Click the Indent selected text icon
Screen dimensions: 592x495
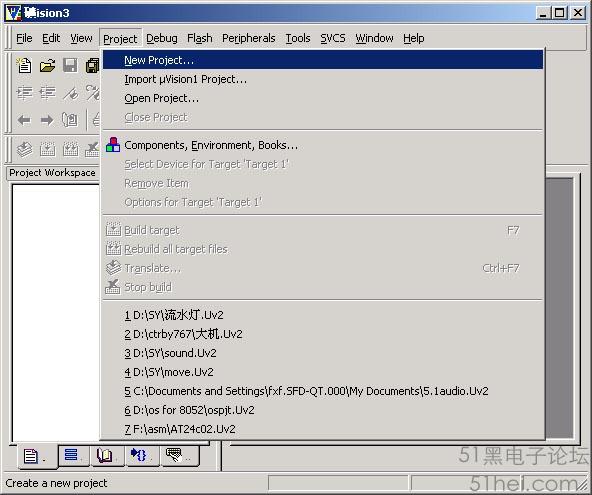tap(24, 93)
